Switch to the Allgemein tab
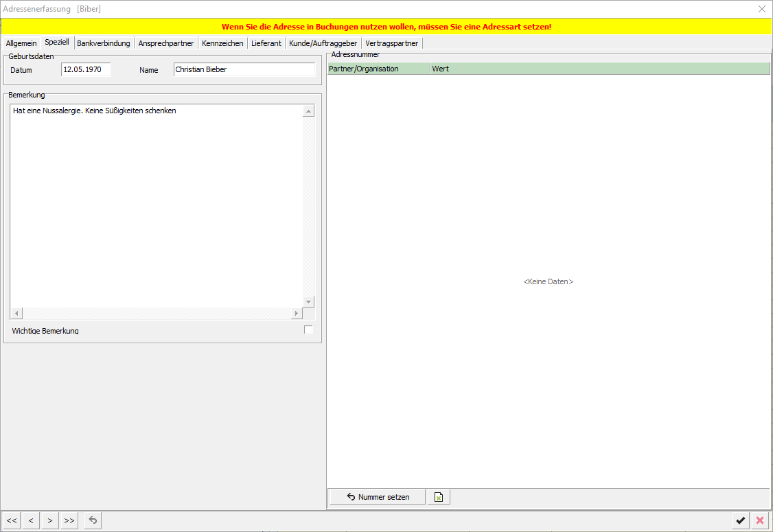Viewport: 773px width, 532px height. (x=21, y=43)
